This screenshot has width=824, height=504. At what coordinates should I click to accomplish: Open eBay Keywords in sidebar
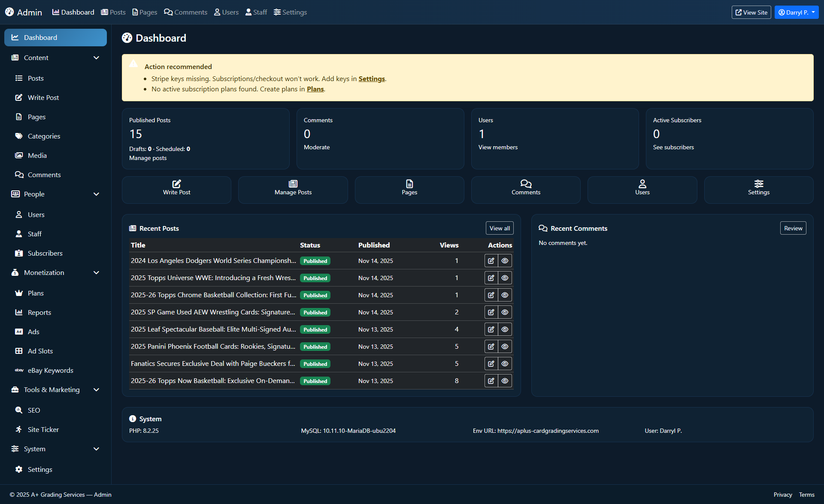[50, 370]
